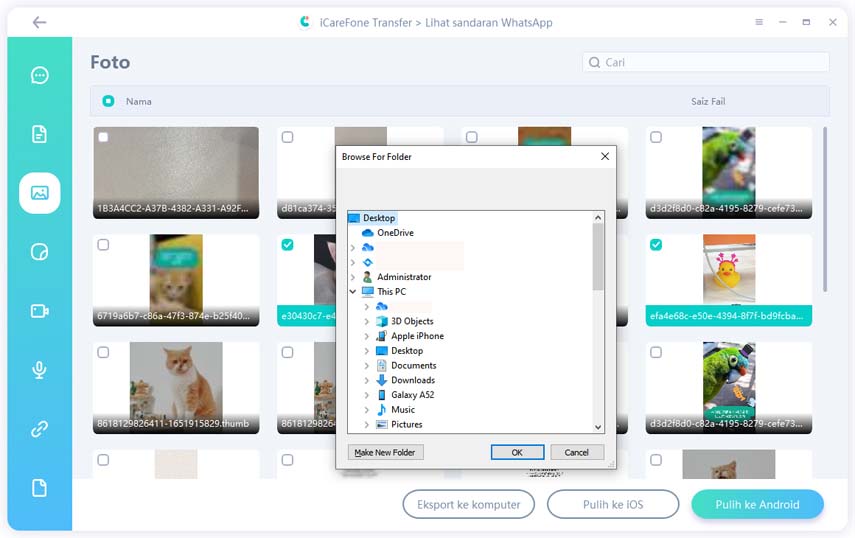The width and height of the screenshot is (855, 538).
Task: Select Galaxy A52 in folder tree
Action: tap(412, 395)
